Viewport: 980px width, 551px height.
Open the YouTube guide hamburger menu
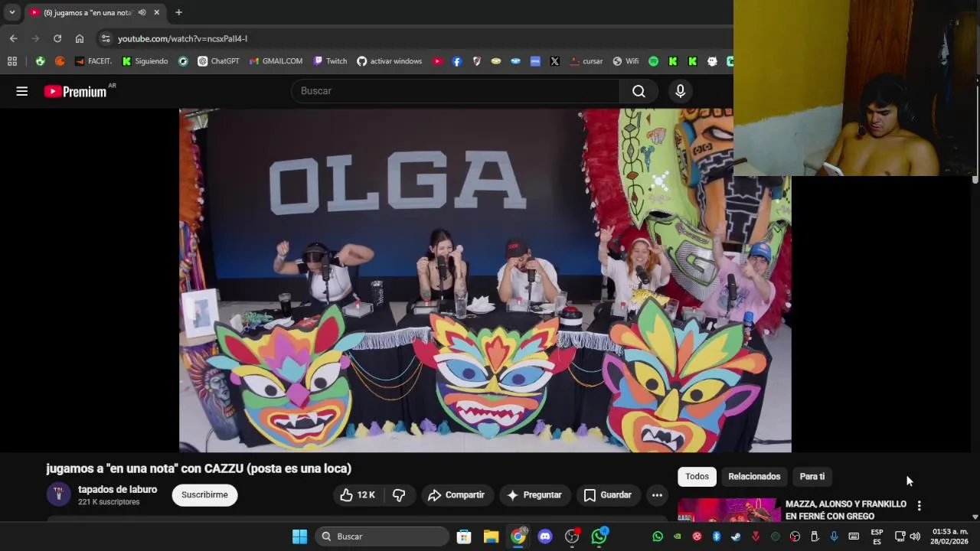coord(21,91)
